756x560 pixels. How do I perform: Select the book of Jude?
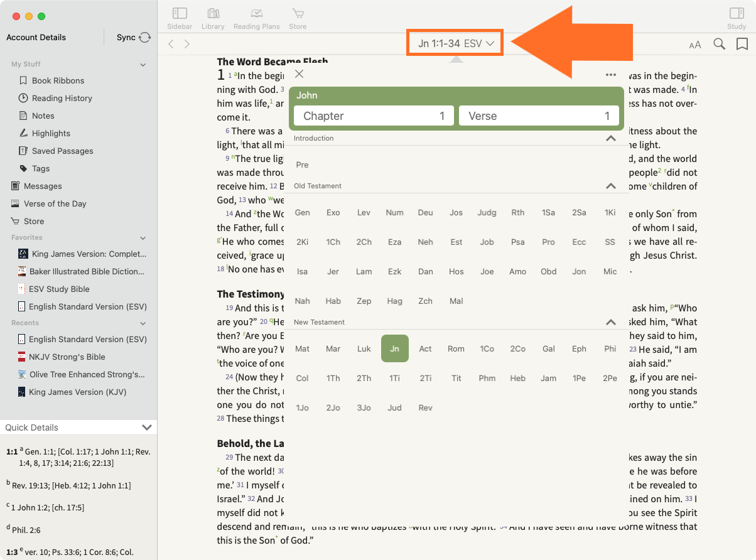click(394, 408)
